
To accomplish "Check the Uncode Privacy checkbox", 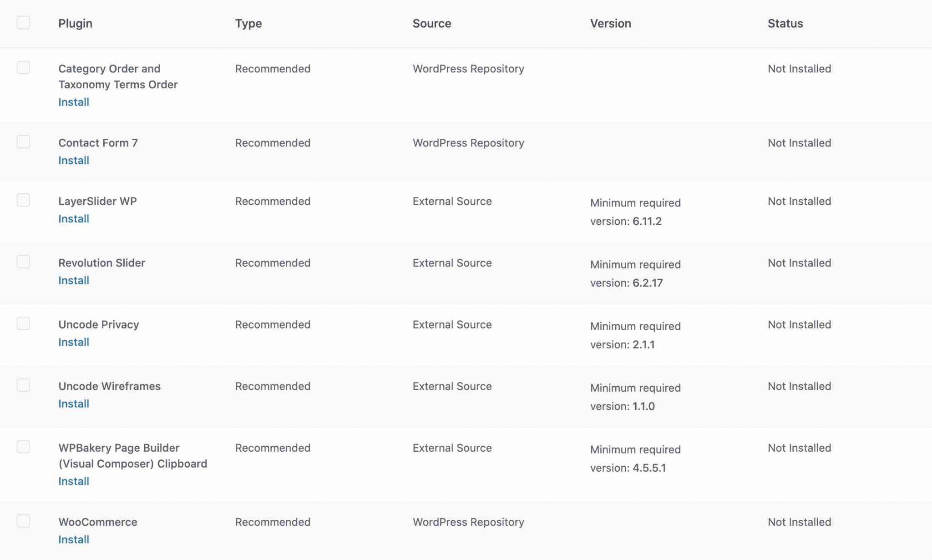I will pos(23,323).
